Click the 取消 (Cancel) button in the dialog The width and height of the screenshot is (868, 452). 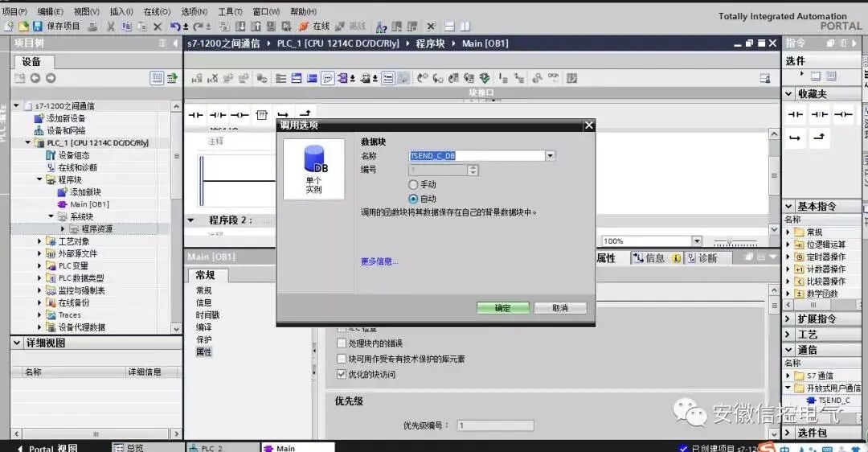point(560,308)
